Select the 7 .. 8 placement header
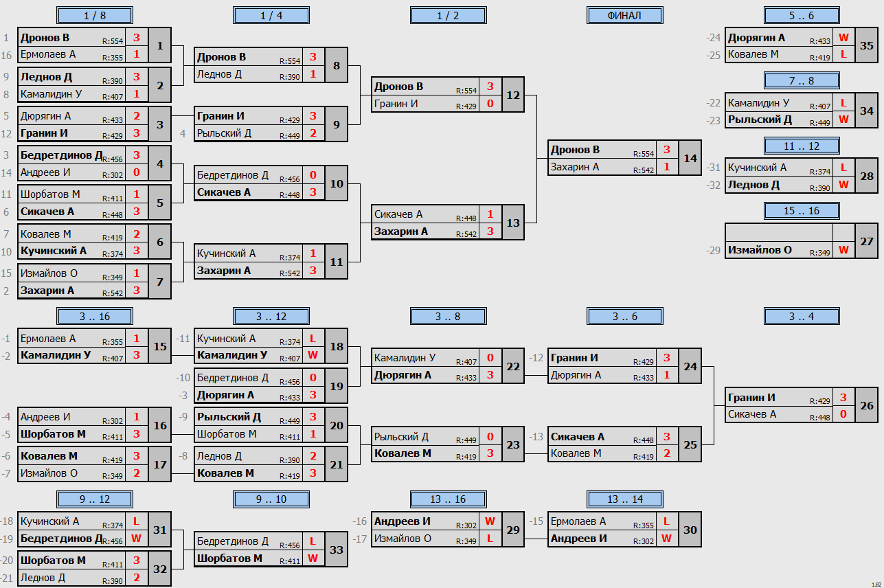 click(802, 81)
